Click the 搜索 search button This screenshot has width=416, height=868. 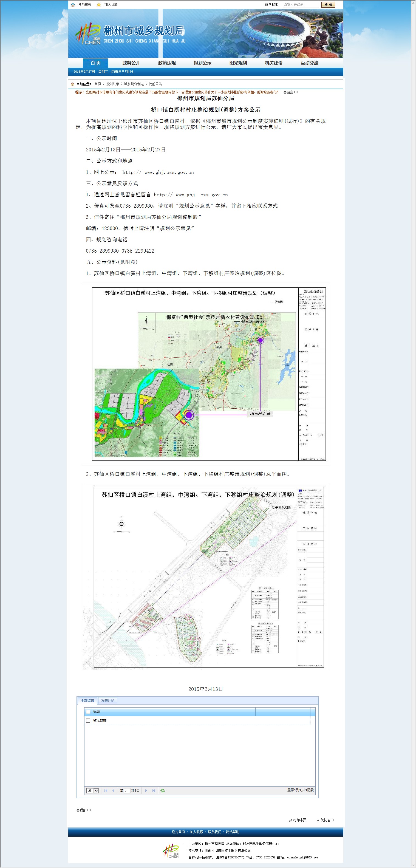328,5
